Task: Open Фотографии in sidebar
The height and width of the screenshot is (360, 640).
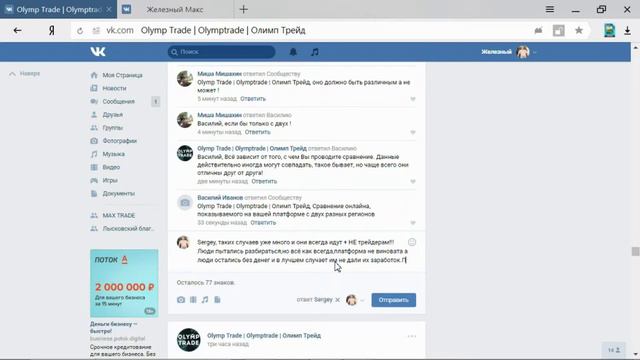Action: point(119,141)
